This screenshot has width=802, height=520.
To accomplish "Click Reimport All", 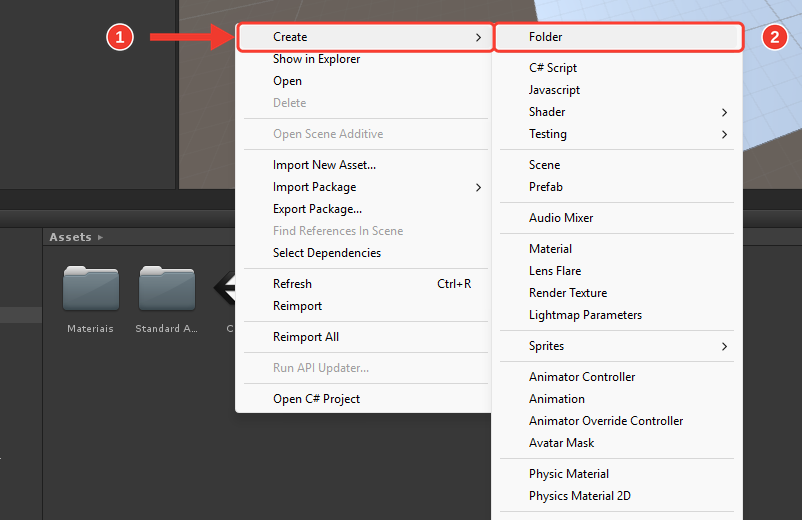I will (305, 337).
